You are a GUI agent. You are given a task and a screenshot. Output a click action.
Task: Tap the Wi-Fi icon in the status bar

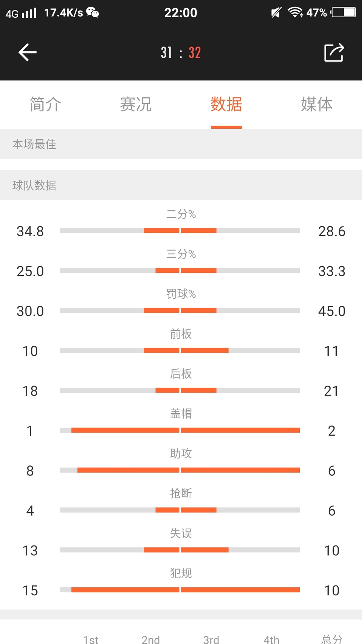click(295, 12)
